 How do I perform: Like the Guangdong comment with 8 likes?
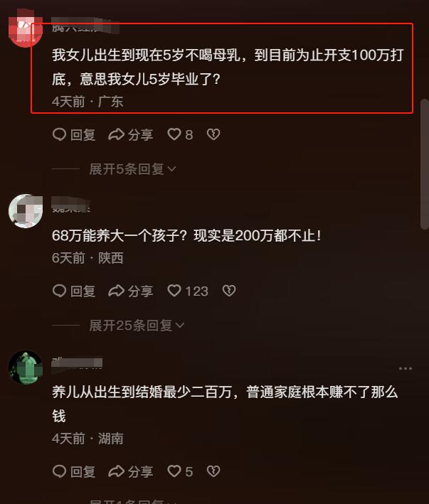coord(180,134)
